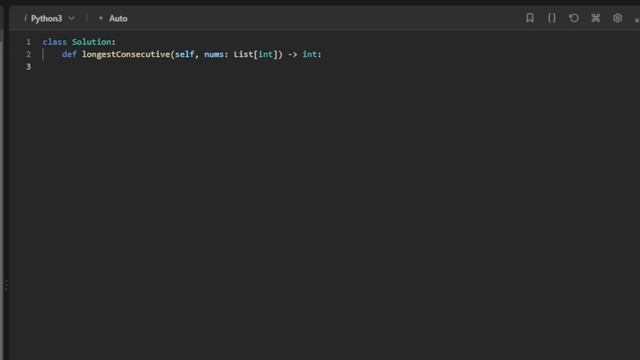
Task: Click the format code braces icon
Action: click(552, 18)
